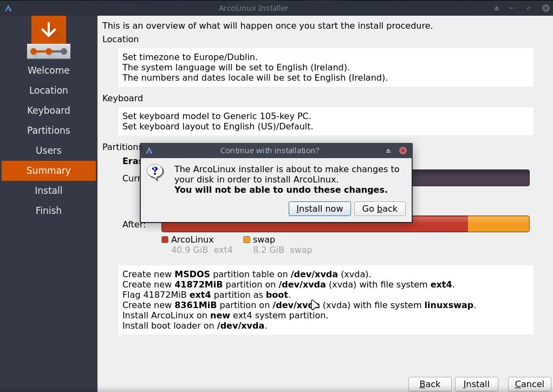The width and height of the screenshot is (553, 392).
Task: Click the Back button at bottom
Action: (x=430, y=384)
